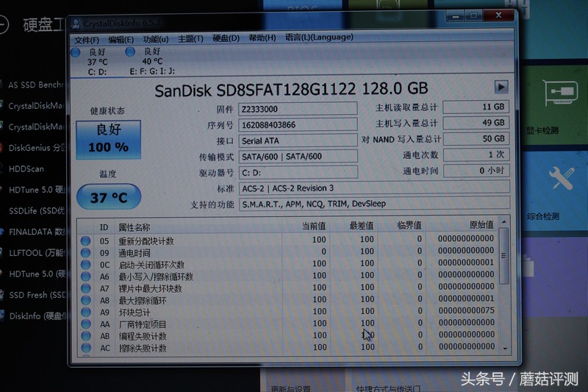
Task: Click power-on count value 1 次
Action: 476,154
